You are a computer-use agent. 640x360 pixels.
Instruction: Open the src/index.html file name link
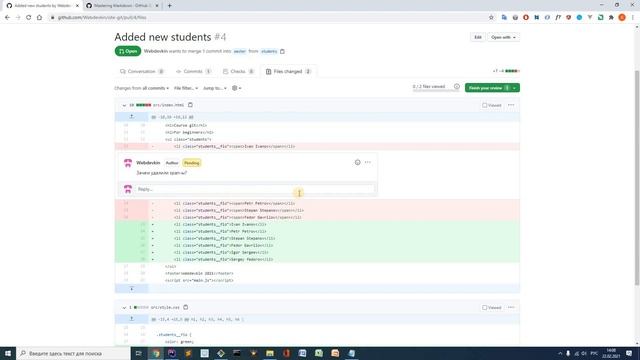pos(168,105)
